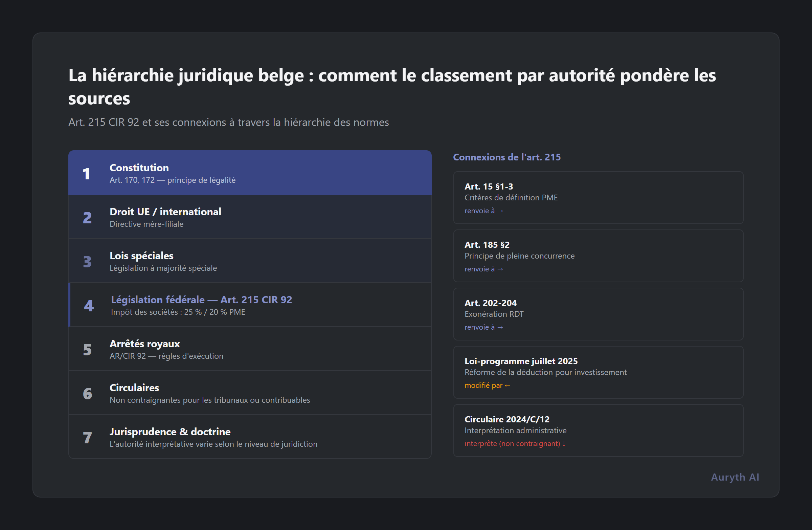Open Jurisprudence & doctrine level 7
This screenshot has width=812, height=530.
[x=250, y=437]
